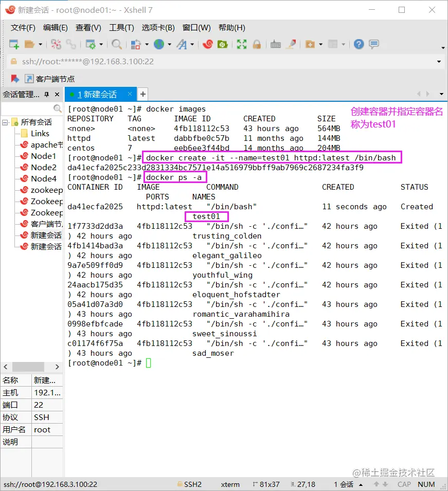Click the green Xftp toolbar icon

click(222, 44)
